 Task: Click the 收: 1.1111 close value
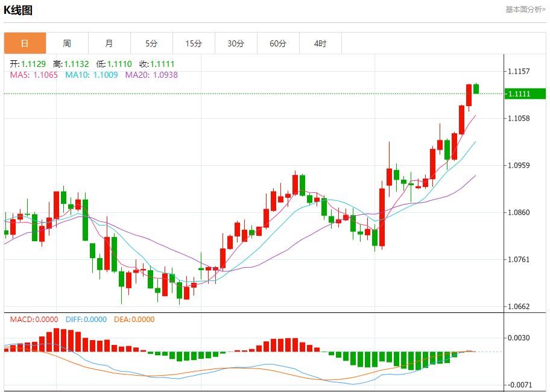(x=157, y=64)
